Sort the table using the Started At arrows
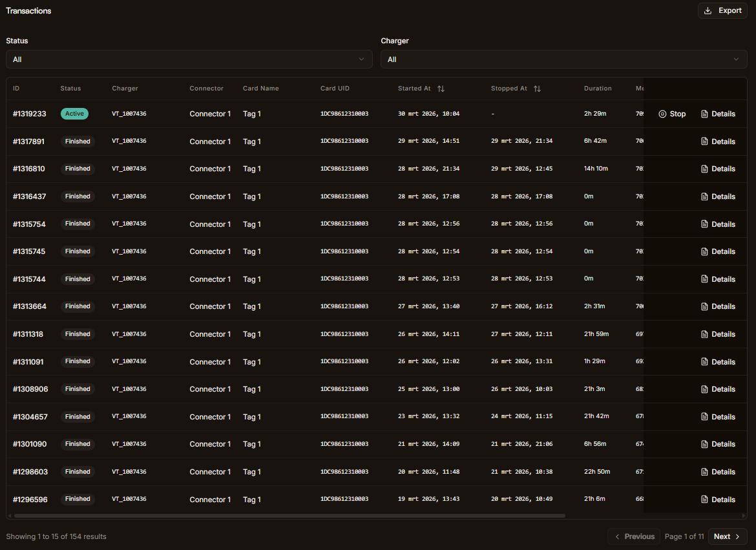The width and height of the screenshot is (756, 550). point(441,89)
